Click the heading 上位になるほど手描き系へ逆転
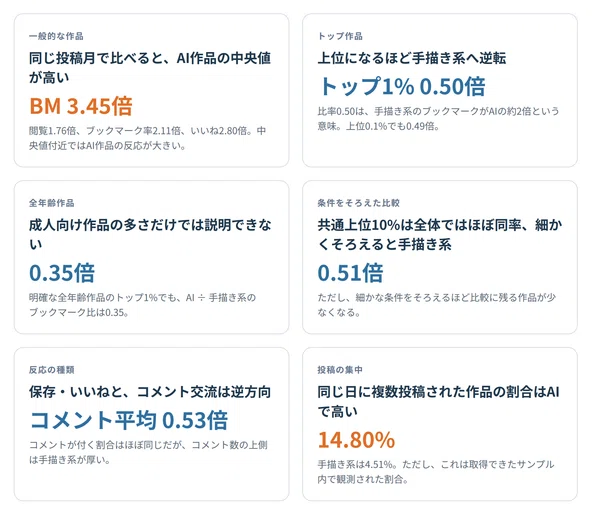Viewport: 594px width, 522px height. (x=412, y=58)
